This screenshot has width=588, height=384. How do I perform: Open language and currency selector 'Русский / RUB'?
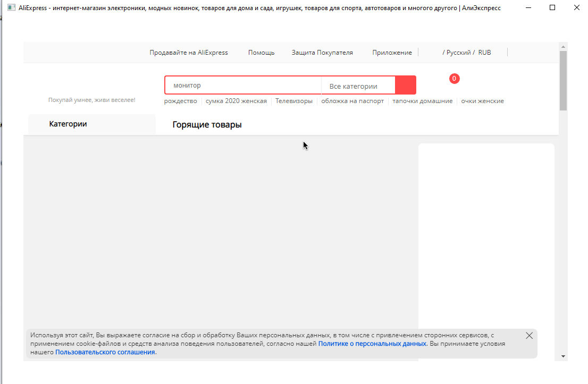[466, 53]
